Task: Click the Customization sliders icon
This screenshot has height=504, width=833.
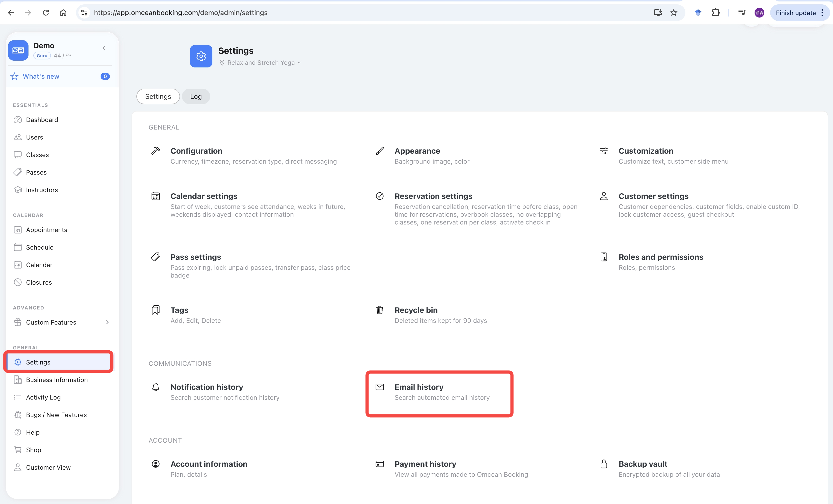Action: (604, 151)
